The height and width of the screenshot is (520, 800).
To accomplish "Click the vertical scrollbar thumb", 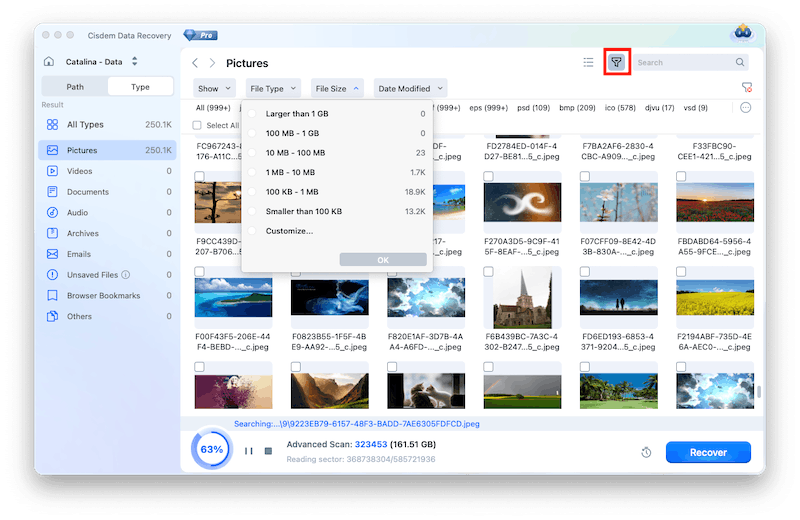I will coord(759,391).
